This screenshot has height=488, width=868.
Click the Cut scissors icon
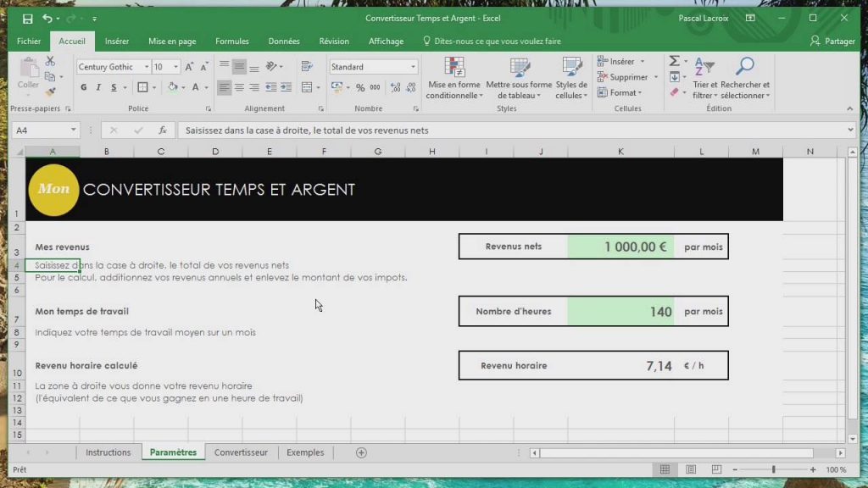[50, 61]
